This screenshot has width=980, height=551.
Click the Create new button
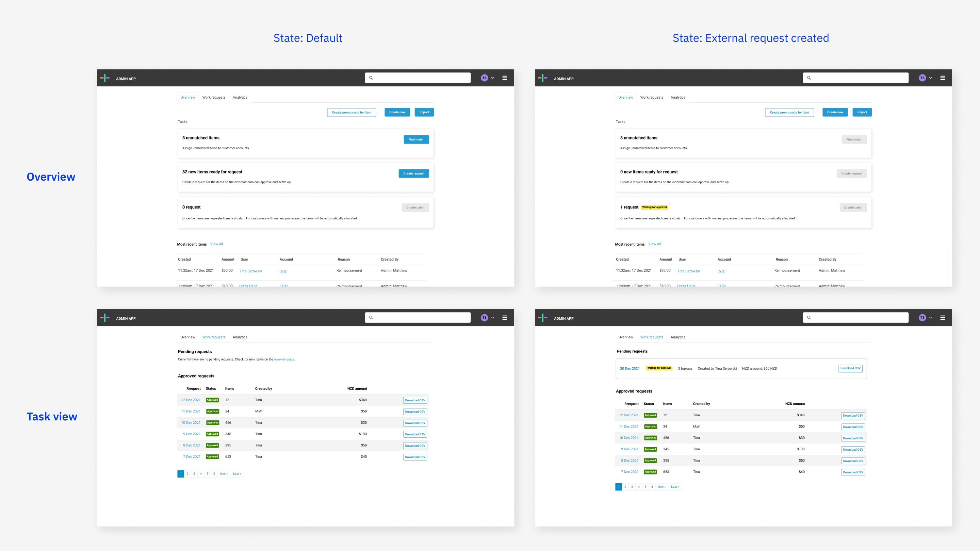coord(397,112)
